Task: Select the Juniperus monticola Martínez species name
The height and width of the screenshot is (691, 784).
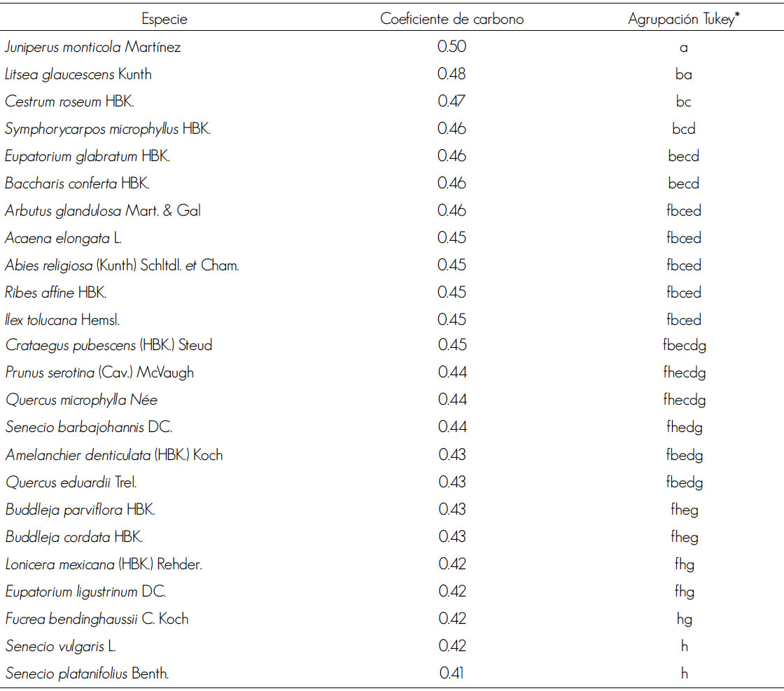Action: [x=92, y=47]
